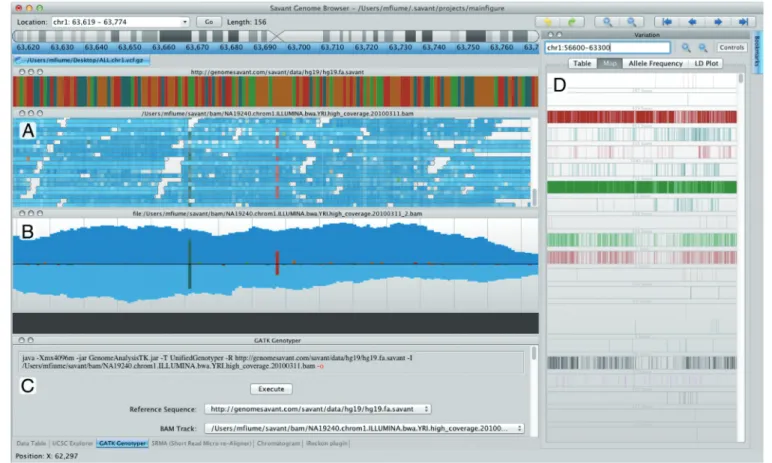The height and width of the screenshot is (463, 772).
Task: Select the Chromatogram bottom tab
Action: point(278,443)
